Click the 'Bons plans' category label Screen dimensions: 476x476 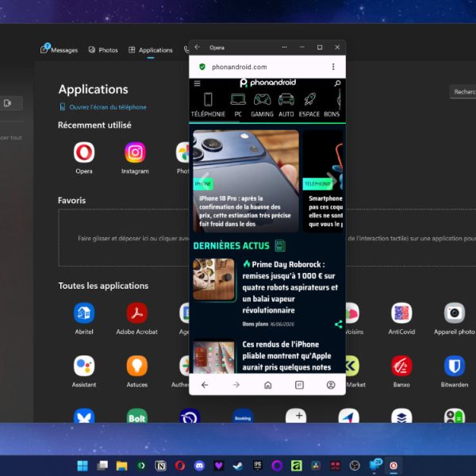click(255, 324)
